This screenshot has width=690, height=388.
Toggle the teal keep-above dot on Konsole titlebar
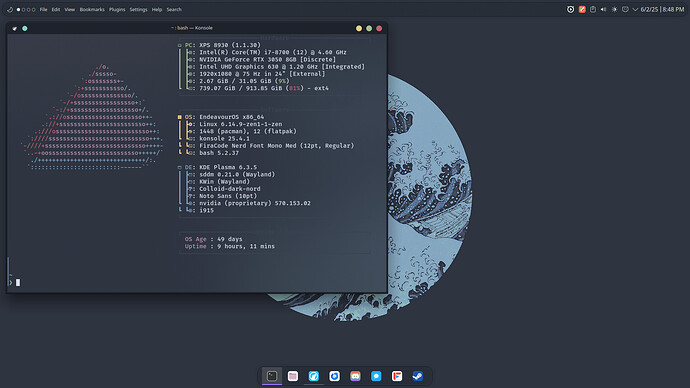pyautogui.click(x=25, y=28)
